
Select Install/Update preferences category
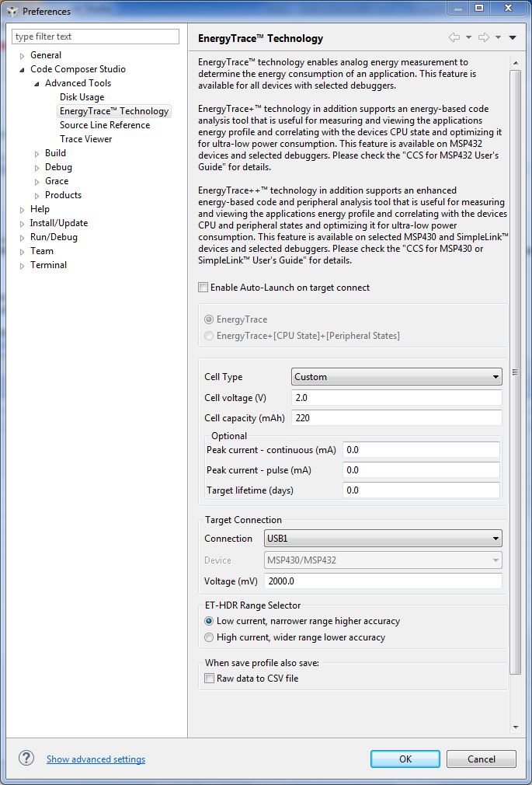point(58,223)
